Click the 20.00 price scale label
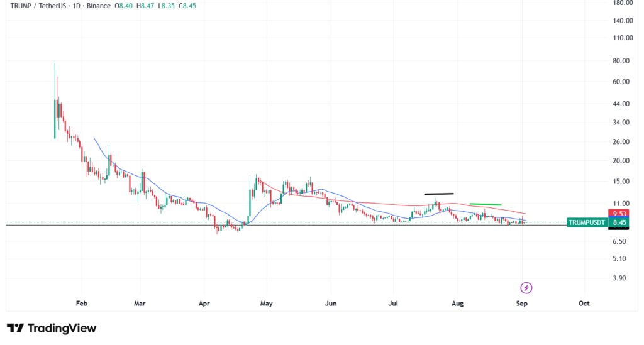 (x=621, y=161)
